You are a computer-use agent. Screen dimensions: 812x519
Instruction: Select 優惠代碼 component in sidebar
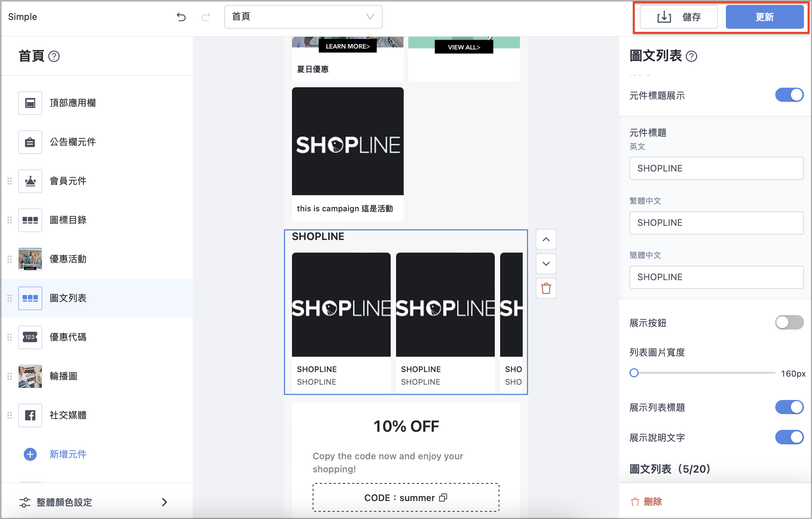[x=68, y=337]
